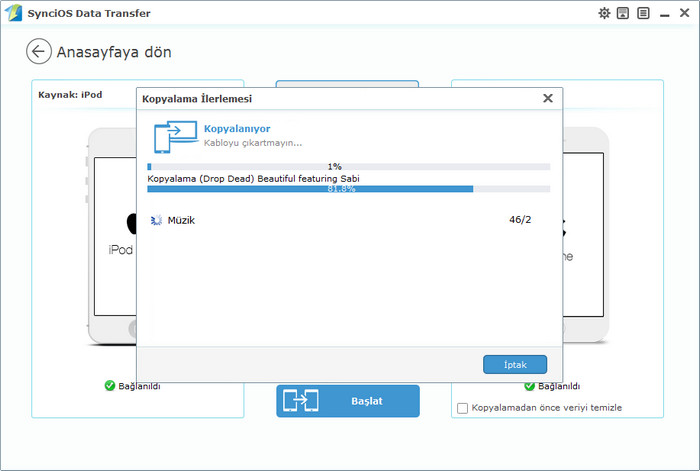Close the Kopyalama İlerlemesi dialog

(x=548, y=98)
